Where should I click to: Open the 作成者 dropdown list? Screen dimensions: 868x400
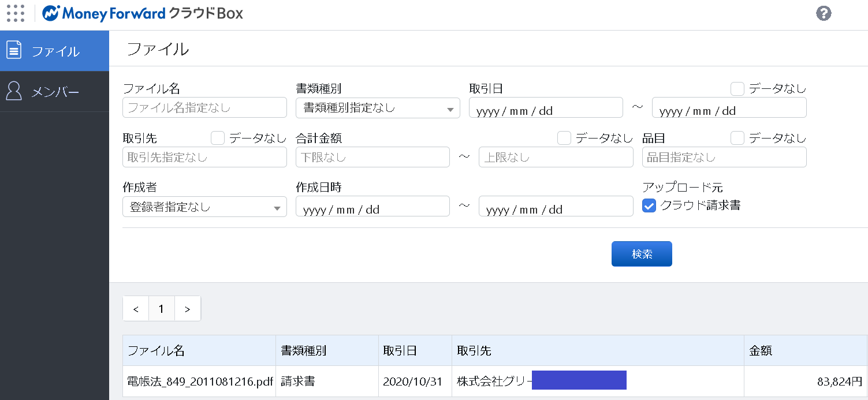click(x=204, y=207)
